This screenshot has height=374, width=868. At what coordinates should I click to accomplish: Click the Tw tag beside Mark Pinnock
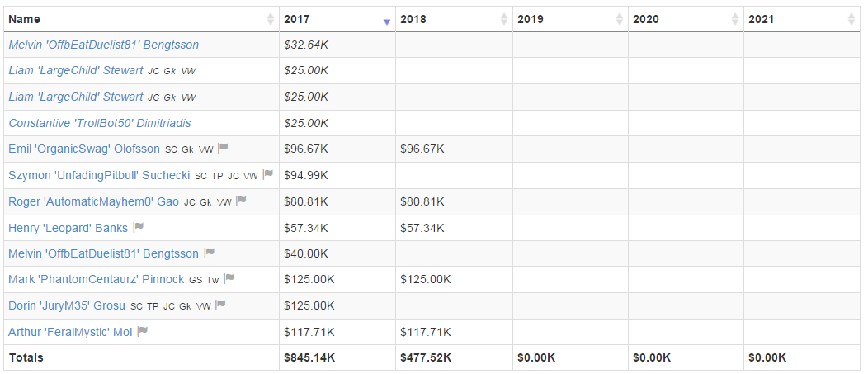pyautogui.click(x=213, y=280)
